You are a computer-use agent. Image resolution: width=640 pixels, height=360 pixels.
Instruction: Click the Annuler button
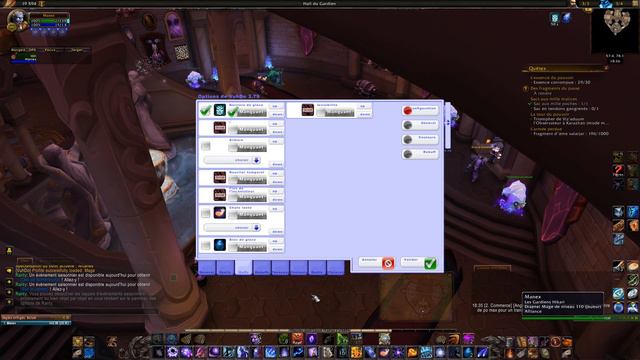click(x=376, y=263)
